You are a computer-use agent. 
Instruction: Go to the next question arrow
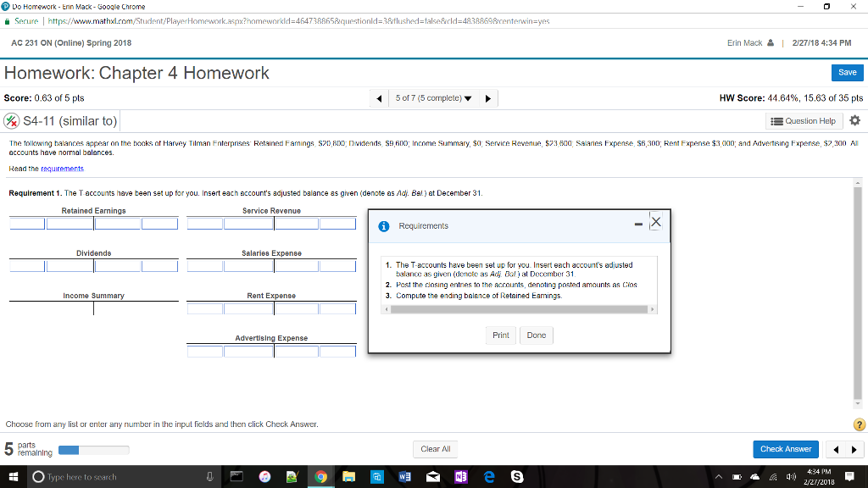487,98
